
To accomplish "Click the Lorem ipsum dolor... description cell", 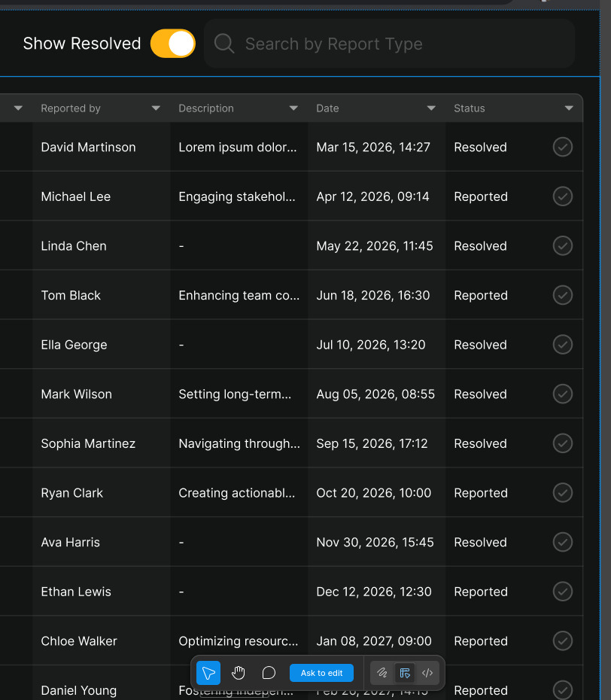I will pos(238,147).
